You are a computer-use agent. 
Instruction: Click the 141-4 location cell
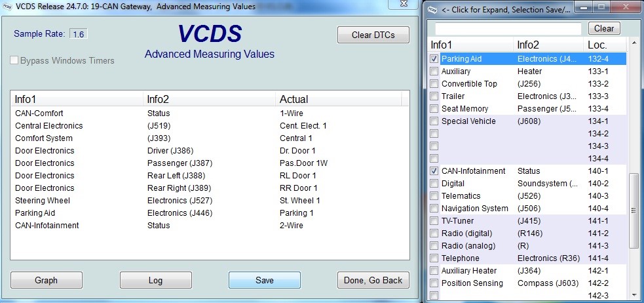[x=598, y=258]
